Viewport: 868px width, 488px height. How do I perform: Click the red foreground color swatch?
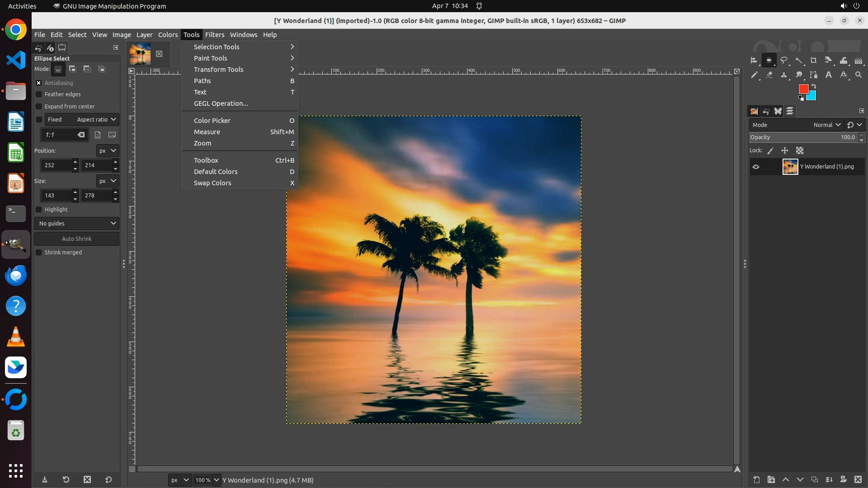coord(803,89)
